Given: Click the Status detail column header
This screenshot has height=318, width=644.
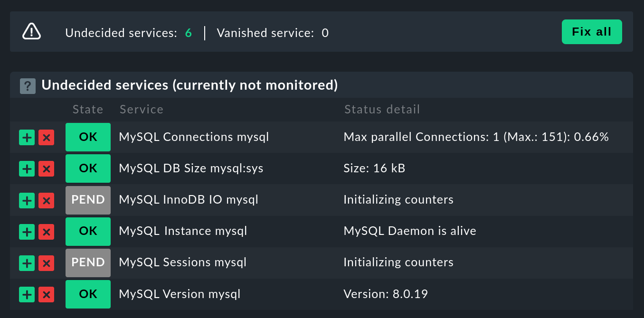Looking at the screenshot, I should (382, 110).
